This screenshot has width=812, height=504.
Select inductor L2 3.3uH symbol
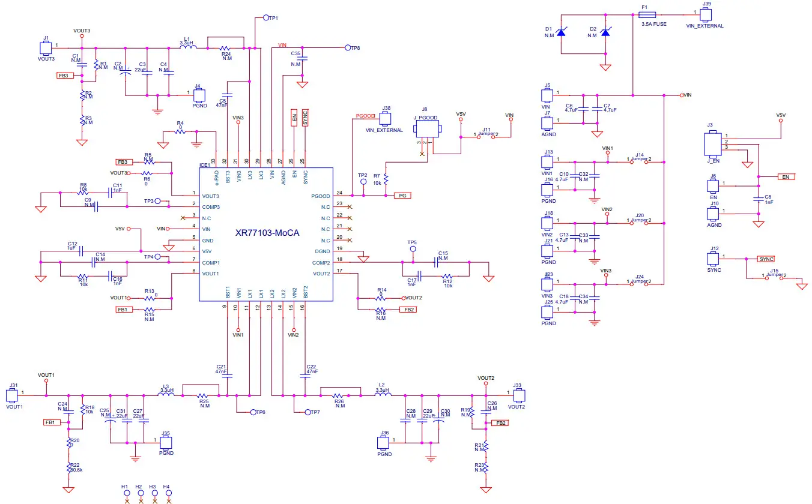click(382, 395)
